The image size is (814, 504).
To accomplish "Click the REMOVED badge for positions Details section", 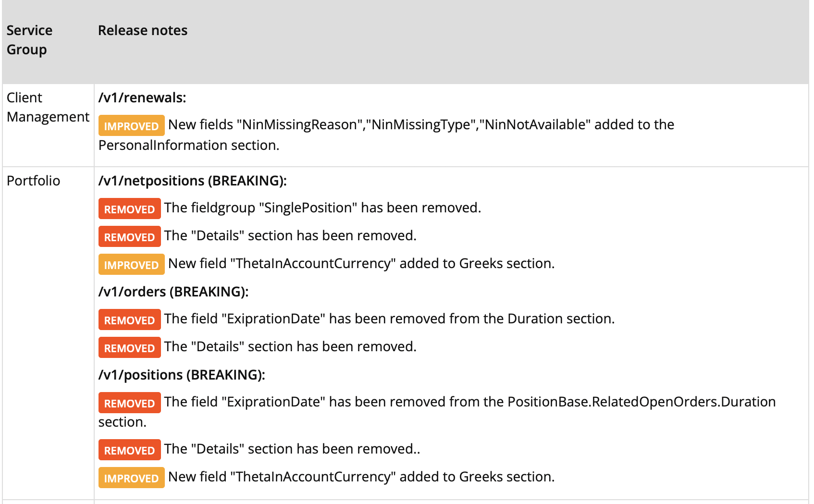I will (129, 450).
